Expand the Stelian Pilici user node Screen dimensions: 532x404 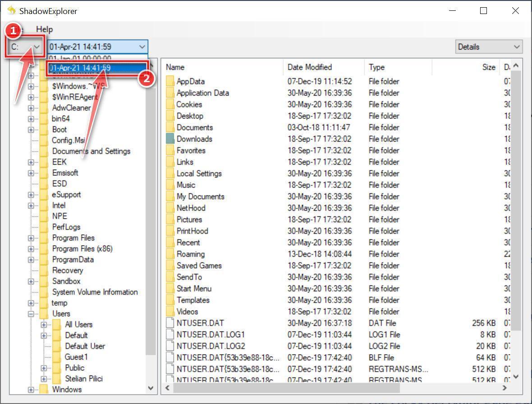(44, 379)
